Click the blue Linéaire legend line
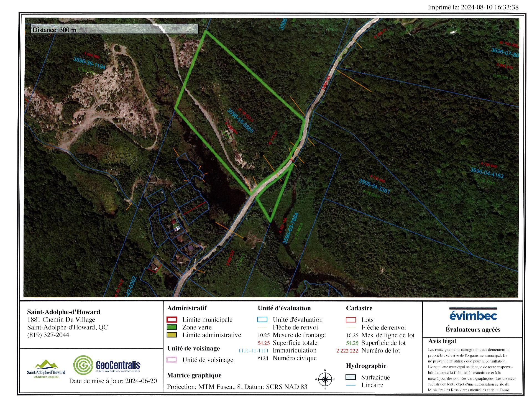The height and width of the screenshot is (411, 532). pyautogui.click(x=351, y=385)
